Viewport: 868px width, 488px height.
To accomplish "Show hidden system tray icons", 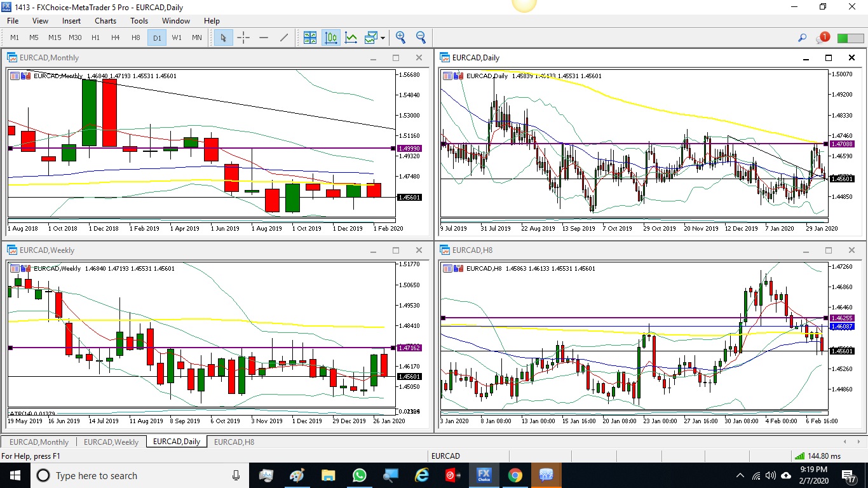I will click(x=740, y=475).
